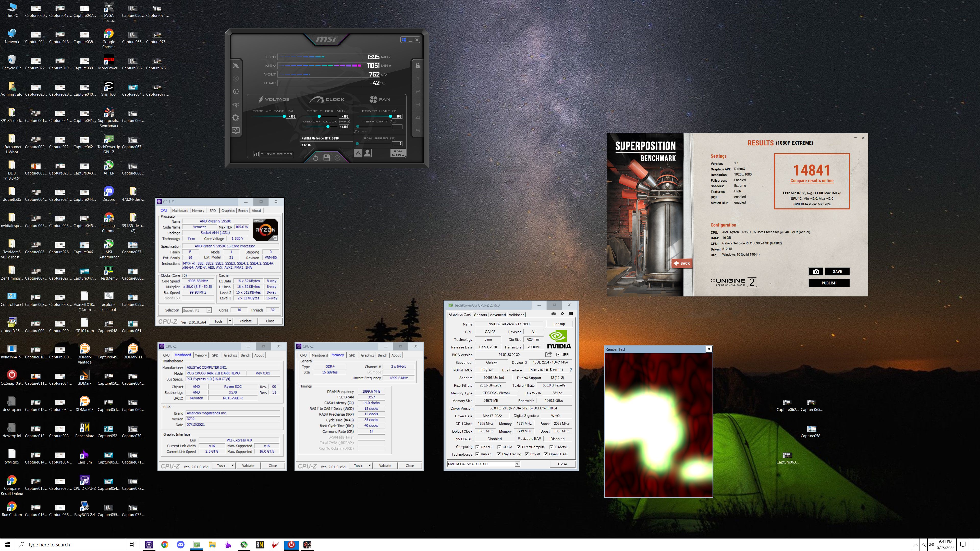Select Afterburner profile slot 5
This screenshot has height=551, width=980.
pyautogui.click(x=418, y=131)
